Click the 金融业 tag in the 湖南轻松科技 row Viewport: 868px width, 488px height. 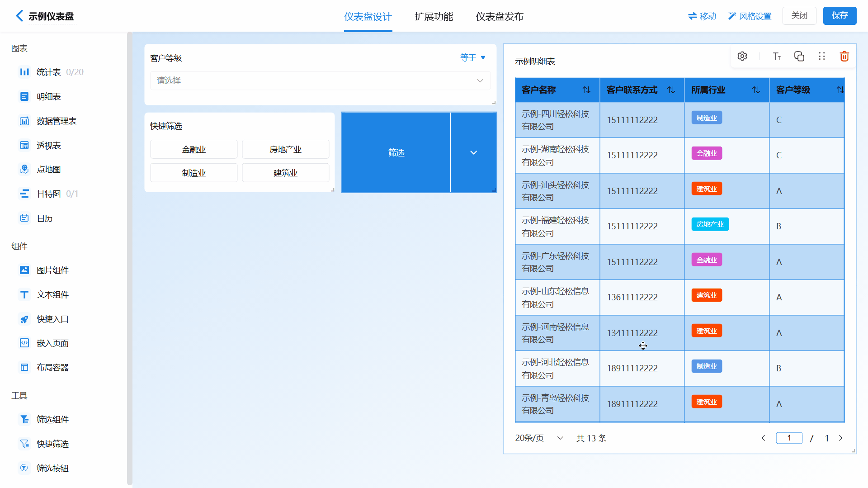pos(707,153)
